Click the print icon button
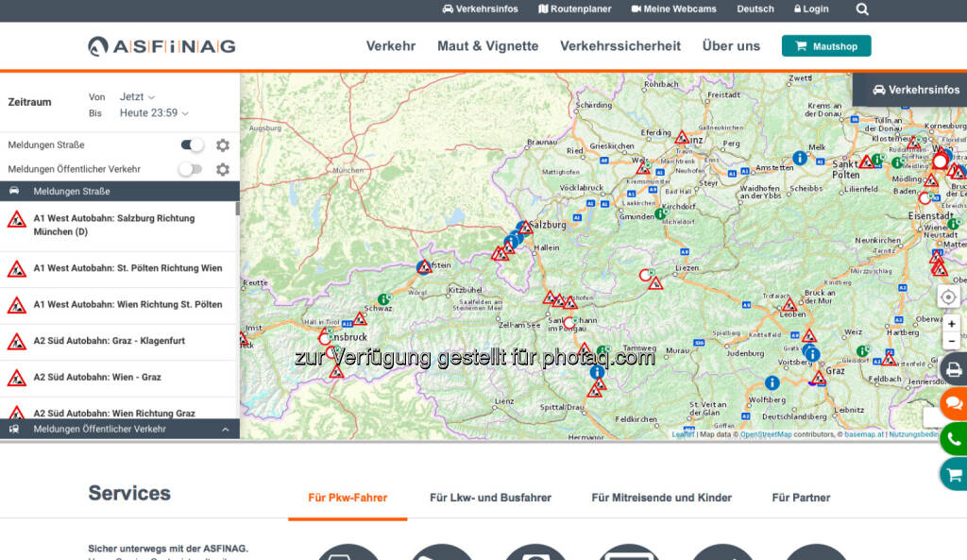This screenshot has height=560, width=967. point(954,369)
